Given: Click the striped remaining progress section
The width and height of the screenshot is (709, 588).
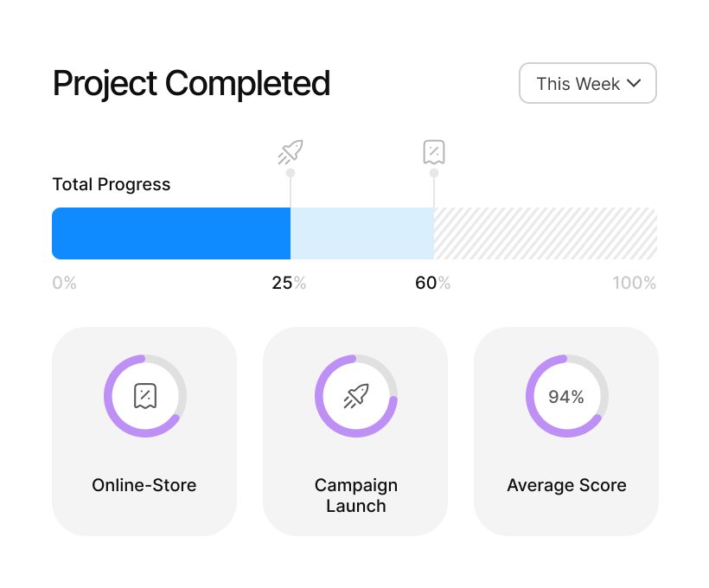Looking at the screenshot, I should pos(545,233).
